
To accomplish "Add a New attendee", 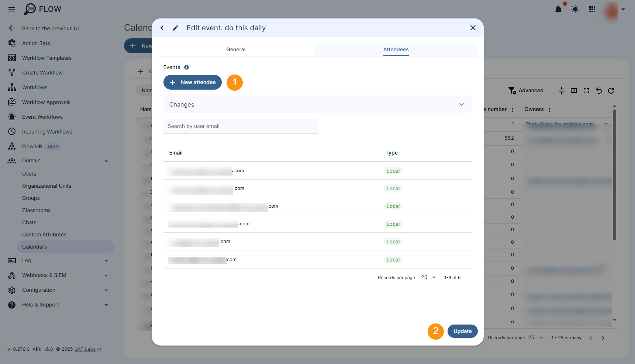I will pos(192,82).
